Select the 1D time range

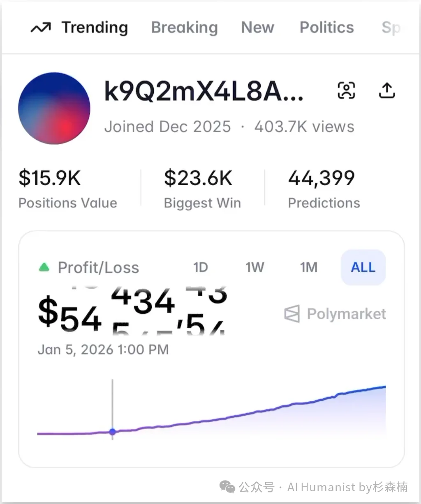click(201, 267)
